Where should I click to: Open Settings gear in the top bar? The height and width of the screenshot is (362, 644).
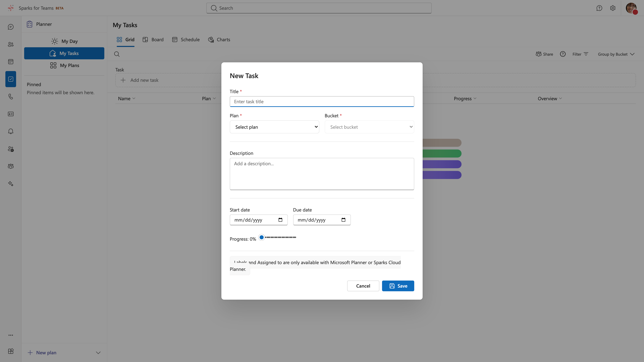pos(613,8)
